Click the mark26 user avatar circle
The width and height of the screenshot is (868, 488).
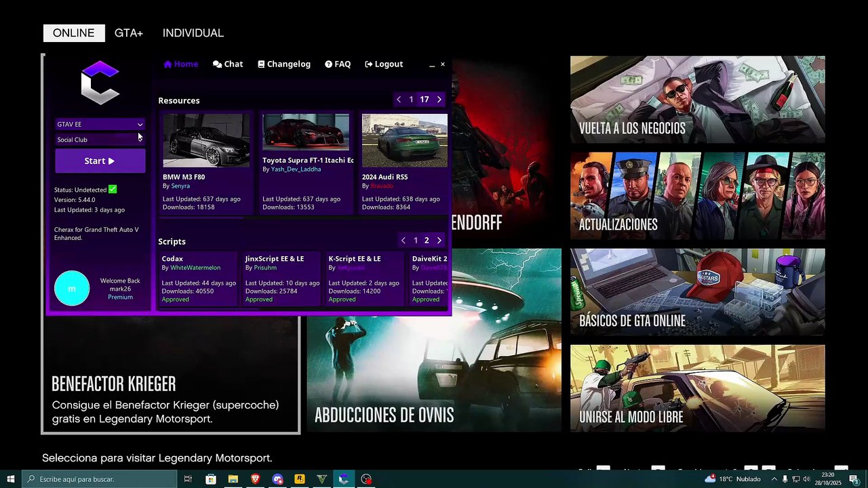click(x=72, y=288)
